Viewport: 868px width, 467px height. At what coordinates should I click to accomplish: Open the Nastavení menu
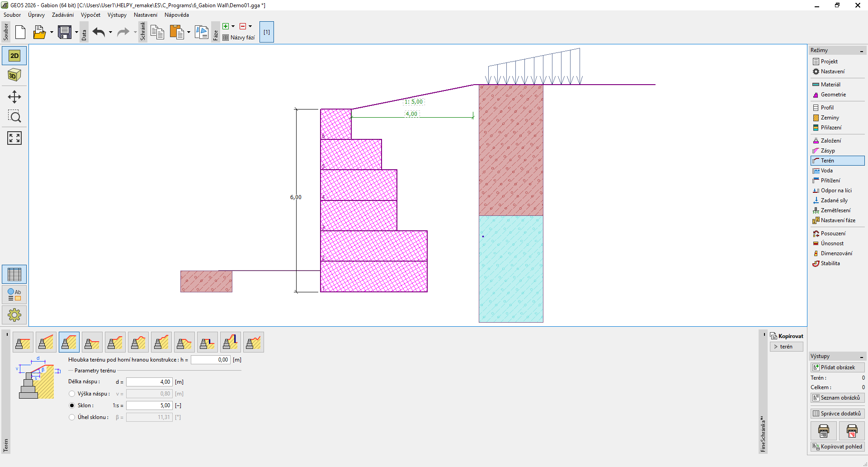point(145,15)
